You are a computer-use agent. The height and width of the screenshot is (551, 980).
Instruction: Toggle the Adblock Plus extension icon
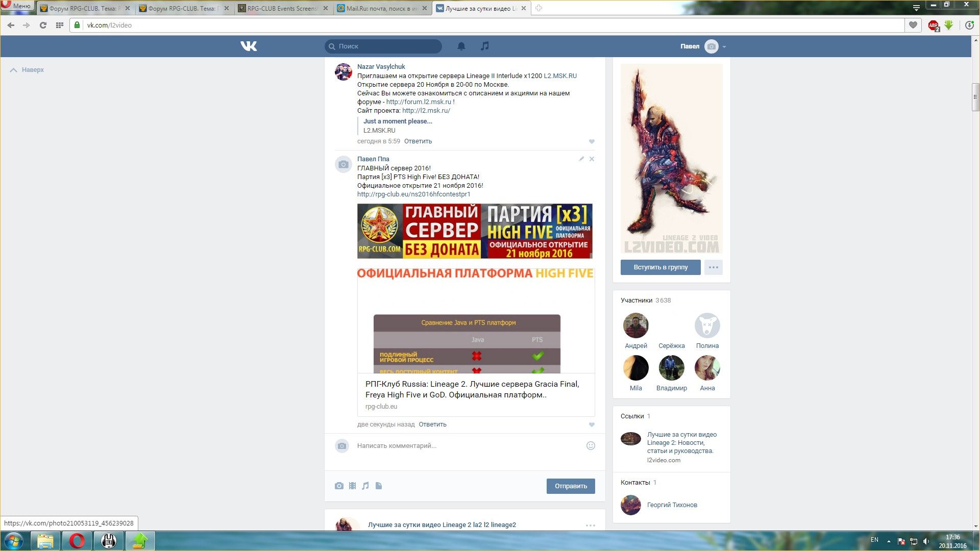933,25
